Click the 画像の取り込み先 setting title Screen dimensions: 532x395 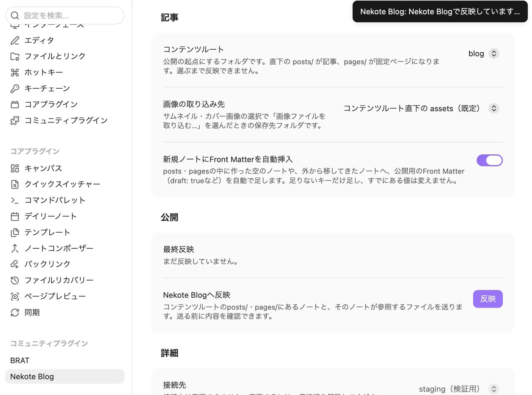pyautogui.click(x=194, y=104)
